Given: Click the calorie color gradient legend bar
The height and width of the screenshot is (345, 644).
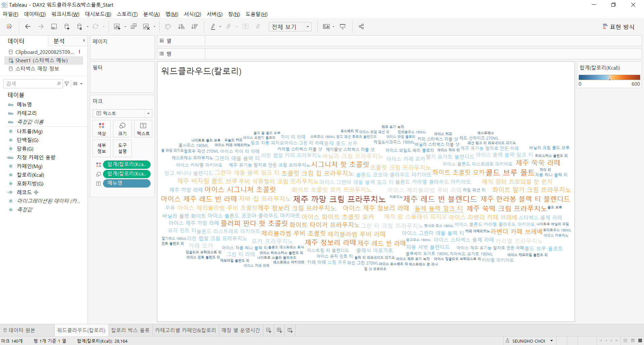Looking at the screenshot, I should [609, 77].
